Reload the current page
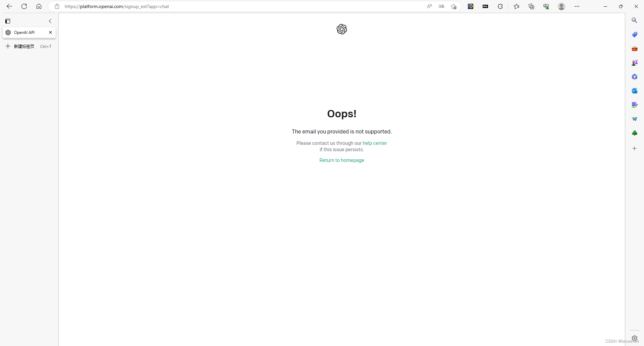This screenshot has height=346, width=644. [24, 6]
